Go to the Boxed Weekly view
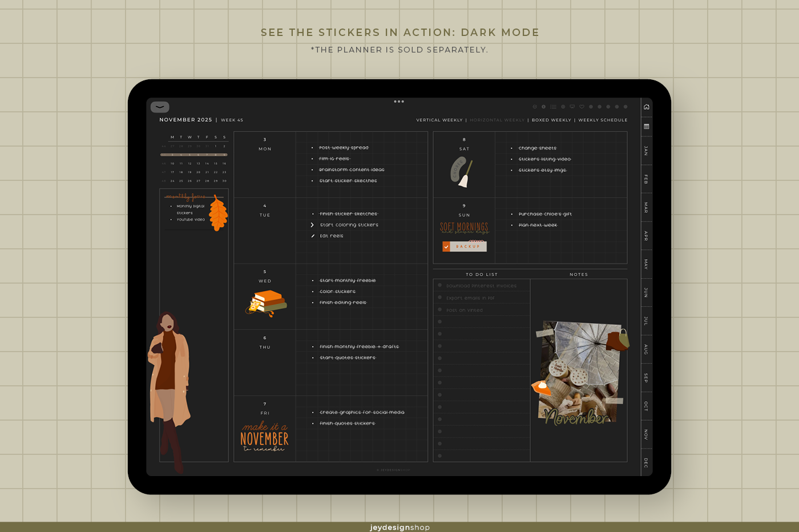Image resolution: width=799 pixels, height=532 pixels. tap(551, 120)
